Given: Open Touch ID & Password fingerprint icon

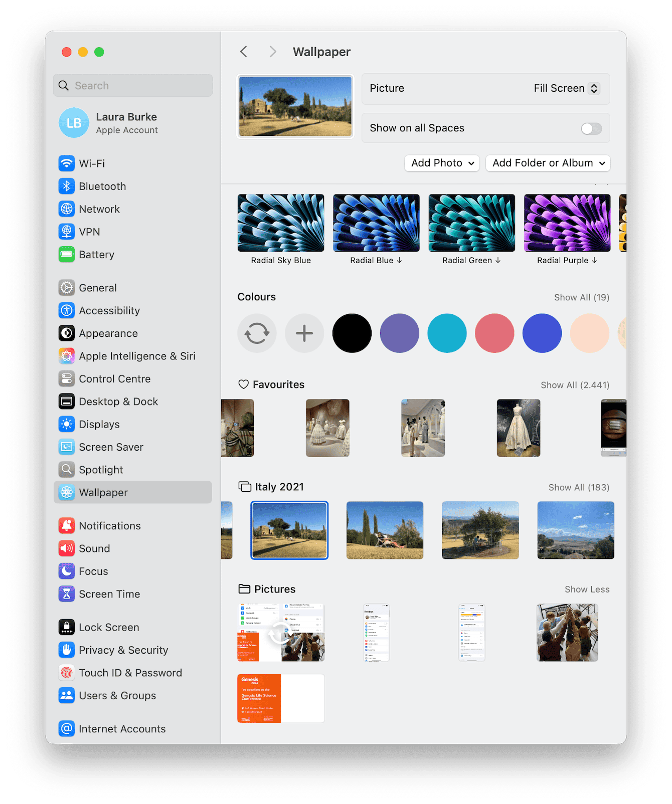Looking at the screenshot, I should [x=67, y=673].
